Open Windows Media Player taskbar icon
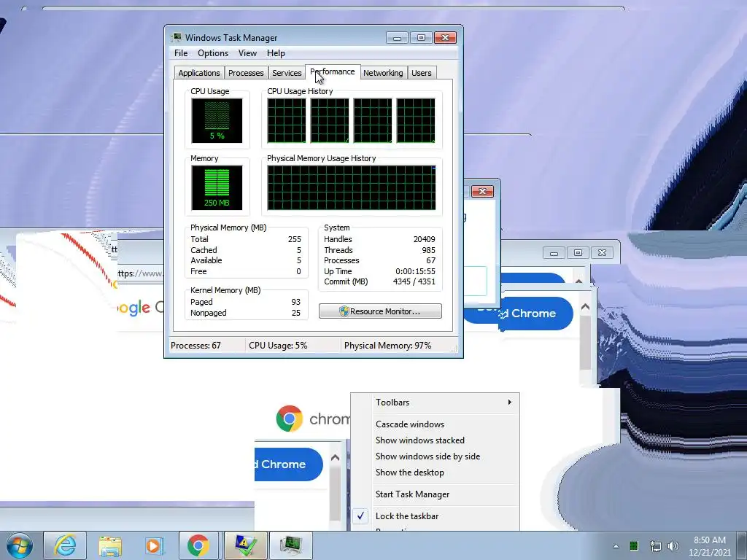The width and height of the screenshot is (747, 560). coord(154,545)
